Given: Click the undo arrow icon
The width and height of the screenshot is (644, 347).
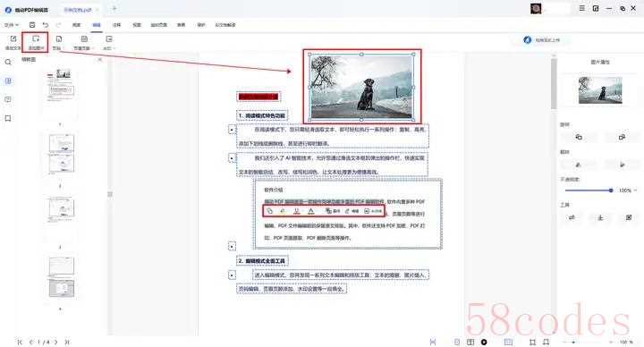Looking at the screenshot, I should coord(46,25).
